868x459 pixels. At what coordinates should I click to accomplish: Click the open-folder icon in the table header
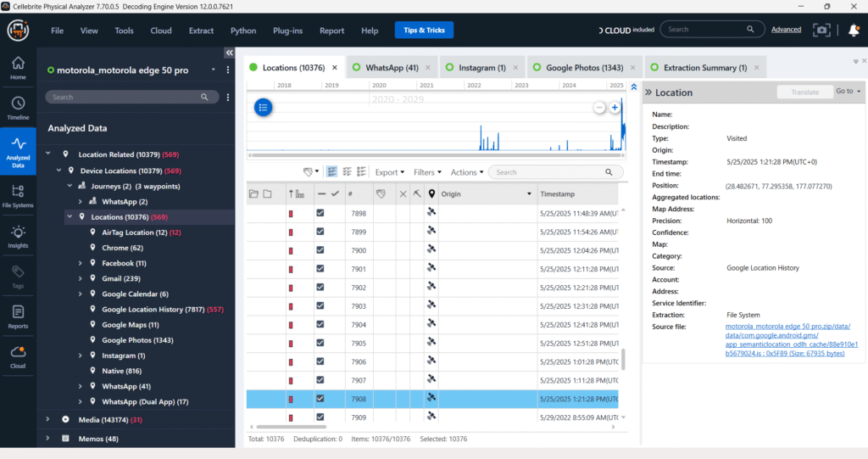253,194
